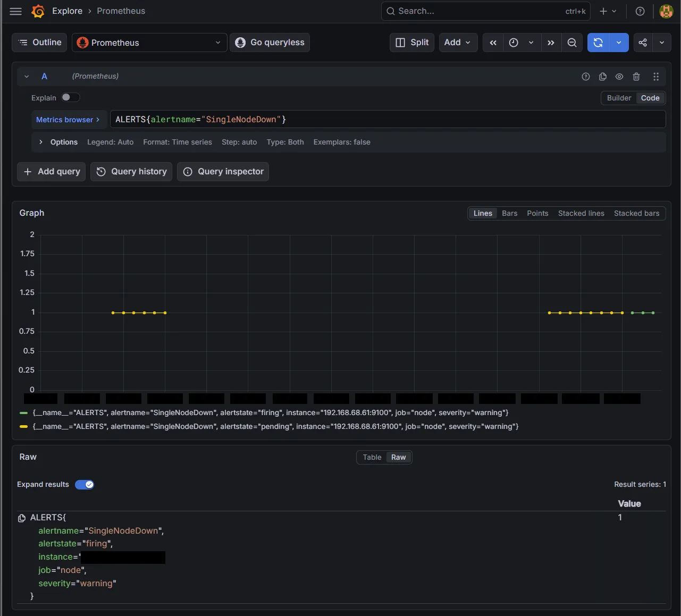Copy the ALERTS result to clipboard
Image resolution: width=681 pixels, height=616 pixels.
point(22,518)
